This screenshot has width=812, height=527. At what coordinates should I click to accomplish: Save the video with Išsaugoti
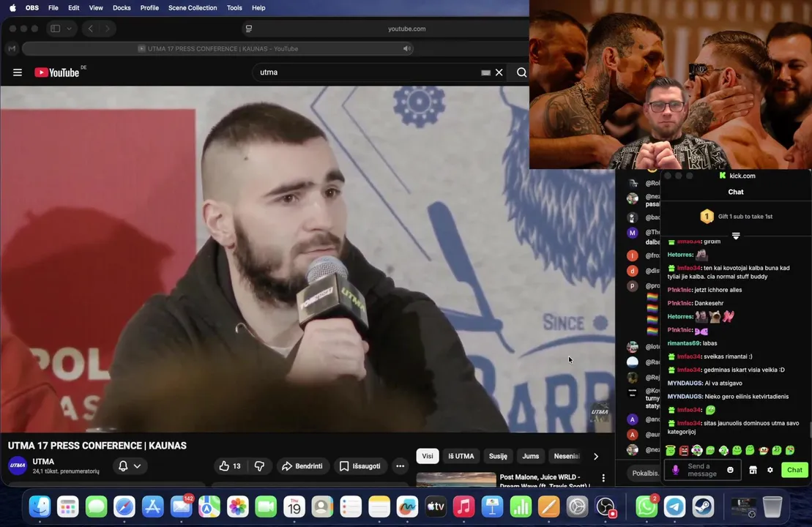coord(360,466)
